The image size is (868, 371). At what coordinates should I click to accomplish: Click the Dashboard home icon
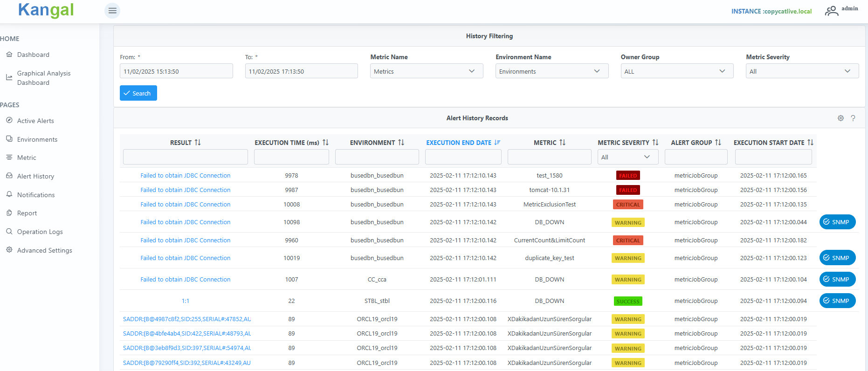(9, 55)
